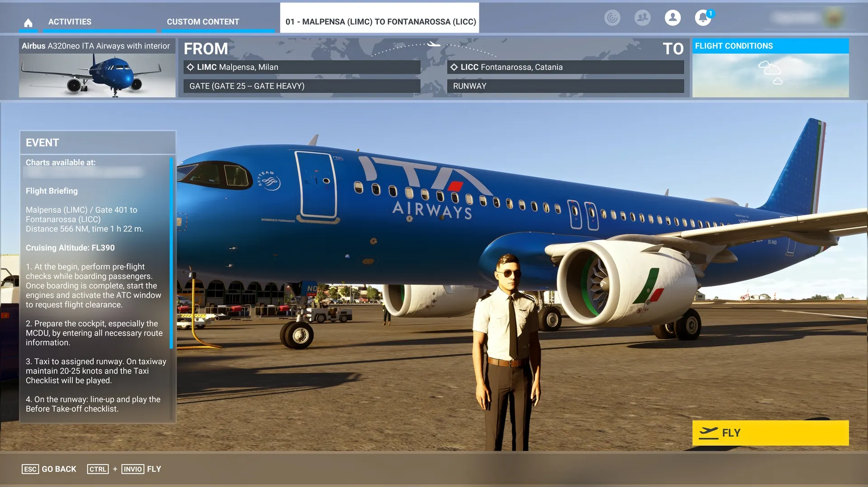Click ESC Go Back at bottom
The width and height of the screenshot is (868, 487).
pyautogui.click(x=49, y=469)
